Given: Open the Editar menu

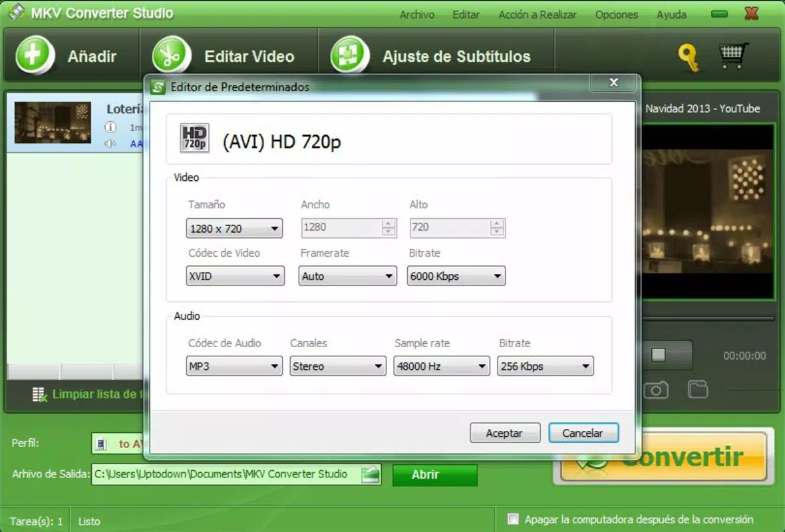Looking at the screenshot, I should [x=466, y=15].
